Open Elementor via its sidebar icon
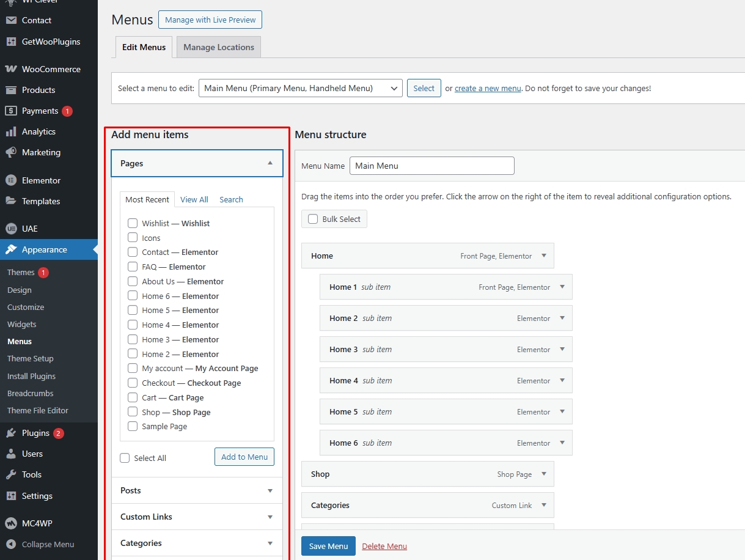This screenshot has height=560, width=745. pyautogui.click(x=10, y=180)
